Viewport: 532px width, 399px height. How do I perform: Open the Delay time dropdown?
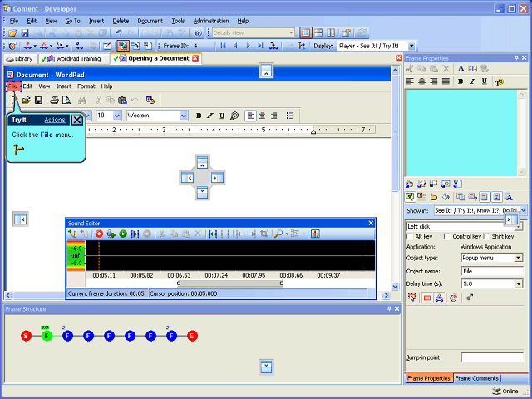518,284
